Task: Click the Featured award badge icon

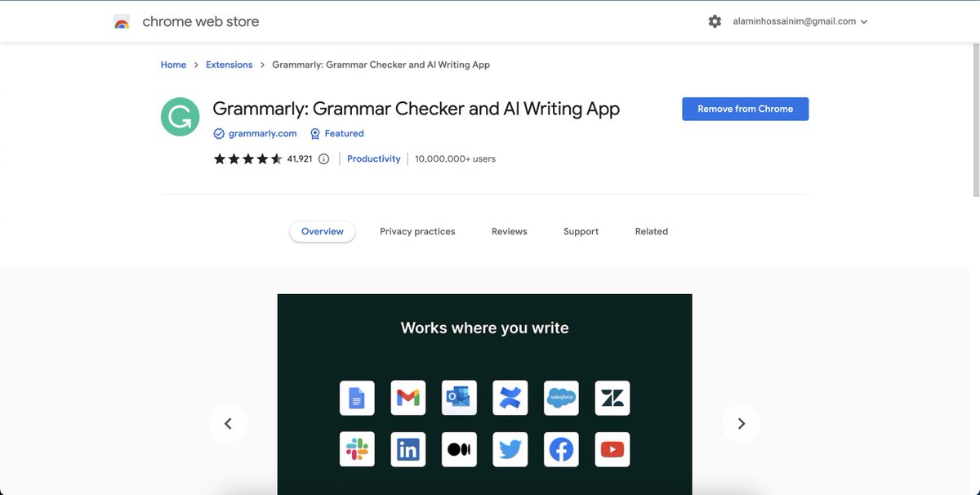Action: [315, 134]
